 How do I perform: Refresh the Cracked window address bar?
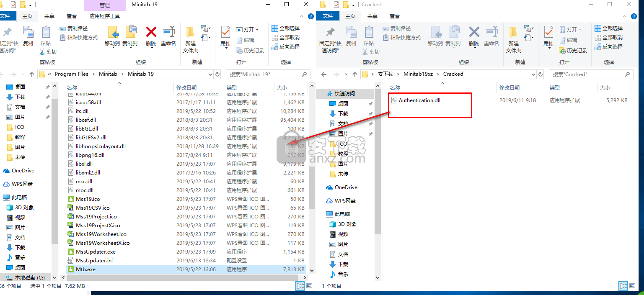[541, 74]
